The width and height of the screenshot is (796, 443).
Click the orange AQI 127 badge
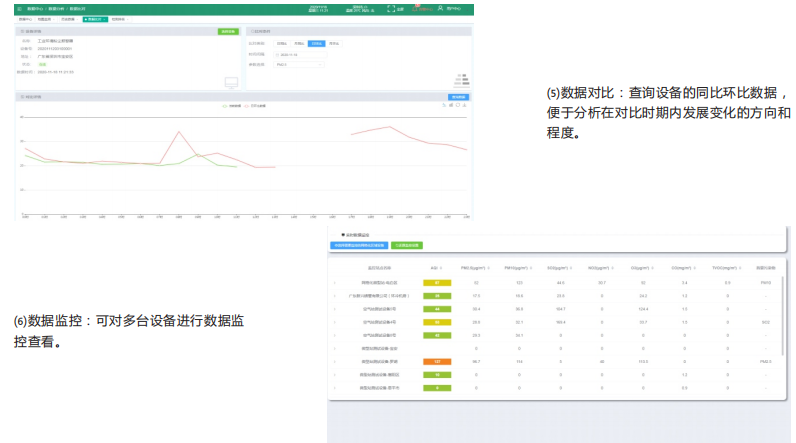(437, 361)
